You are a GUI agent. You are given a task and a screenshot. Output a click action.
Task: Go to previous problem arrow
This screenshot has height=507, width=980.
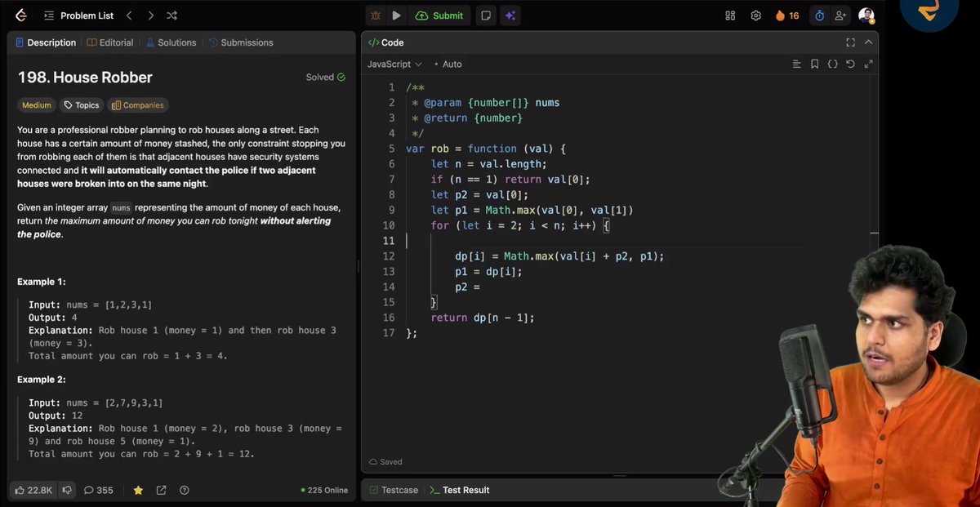coord(129,16)
